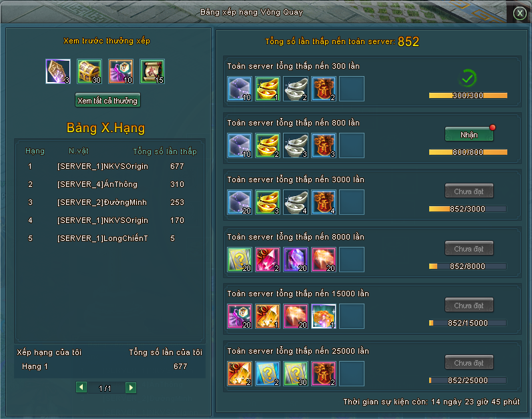The image size is (532, 419).
Task: Select rank 2 player ẤnThông row
Action: pos(109,184)
